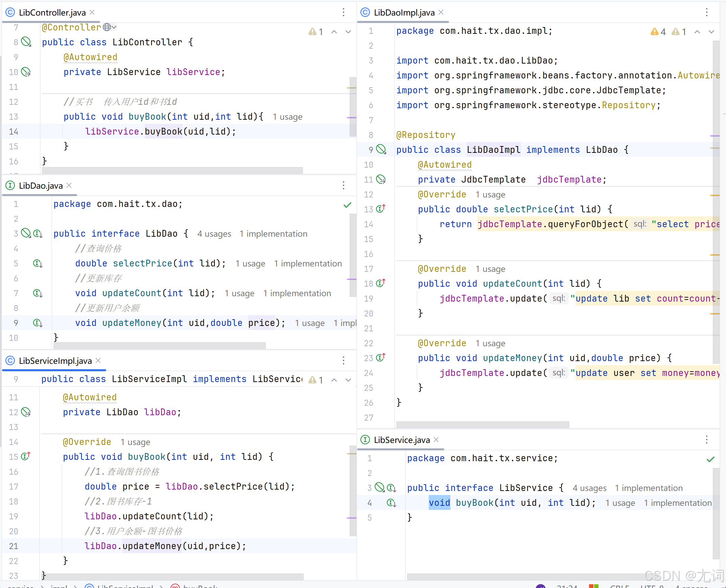Close the LibDao.java tab
The width and height of the screenshot is (726, 588).
pos(69,185)
